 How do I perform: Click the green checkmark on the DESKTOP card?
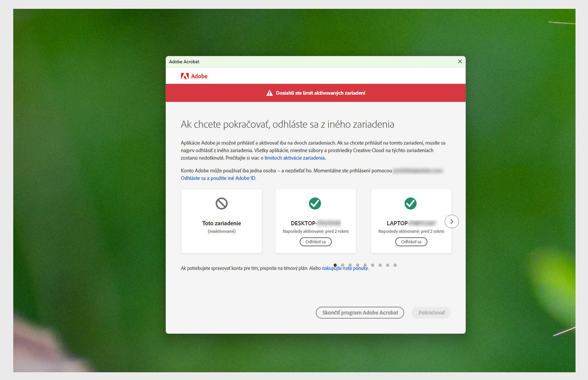coord(315,203)
